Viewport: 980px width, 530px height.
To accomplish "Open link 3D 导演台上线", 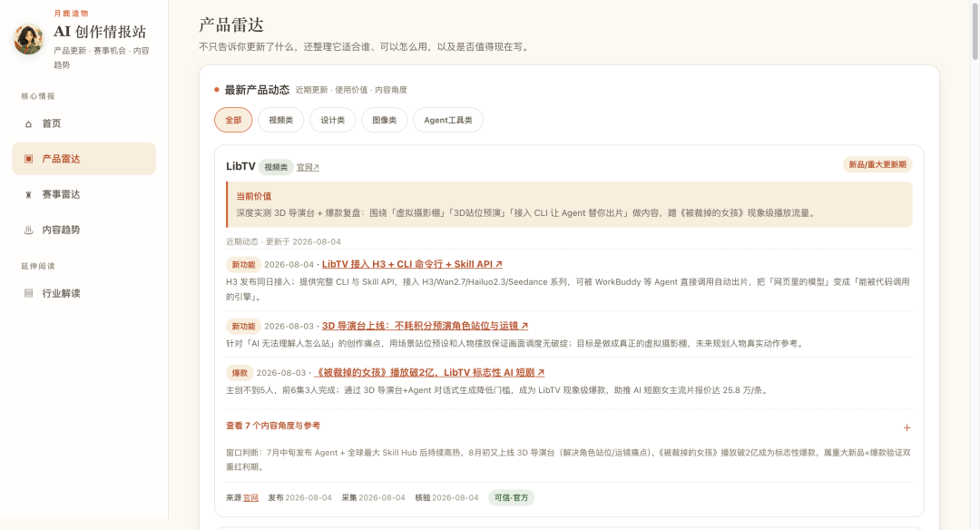I will [425, 326].
